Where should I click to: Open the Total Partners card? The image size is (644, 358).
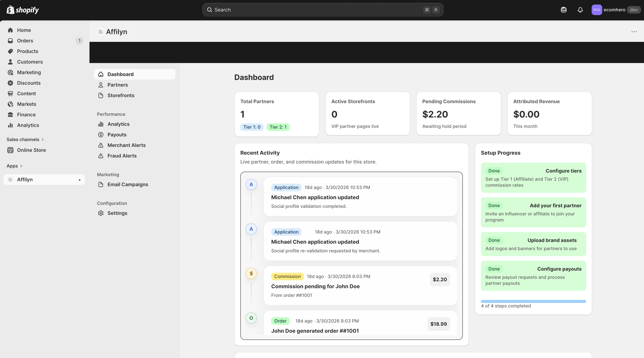(277, 114)
